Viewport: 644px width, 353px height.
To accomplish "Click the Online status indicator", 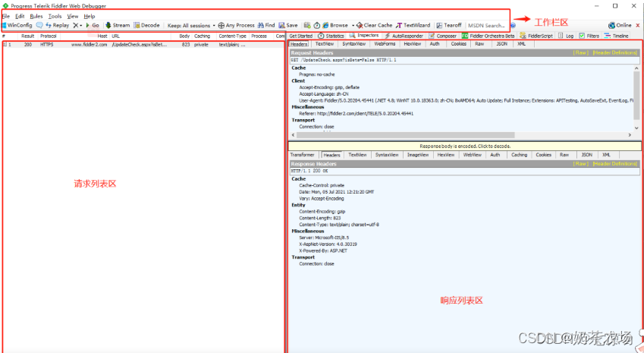I will click(x=620, y=25).
